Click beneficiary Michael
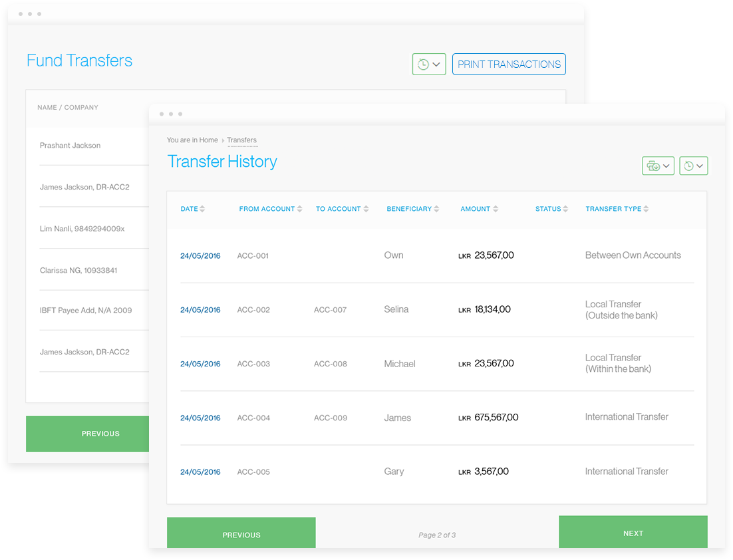This screenshot has height=560, width=733. click(x=400, y=364)
